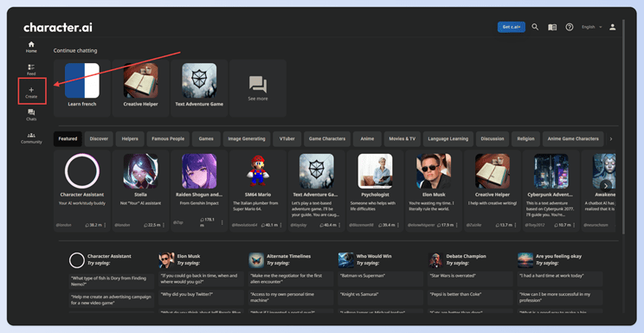Viewport: 644px width, 333px height.
Task: Click the Get c.ai+ button
Action: tap(511, 27)
